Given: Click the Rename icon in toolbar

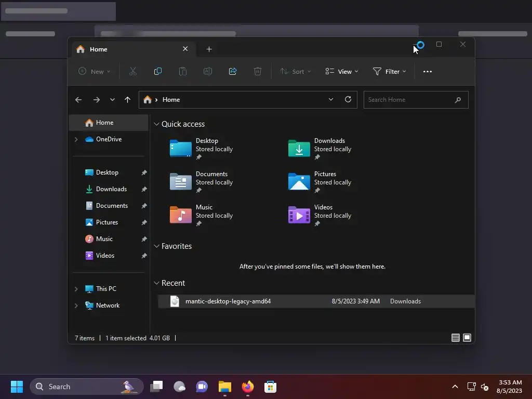Looking at the screenshot, I should click(x=208, y=71).
